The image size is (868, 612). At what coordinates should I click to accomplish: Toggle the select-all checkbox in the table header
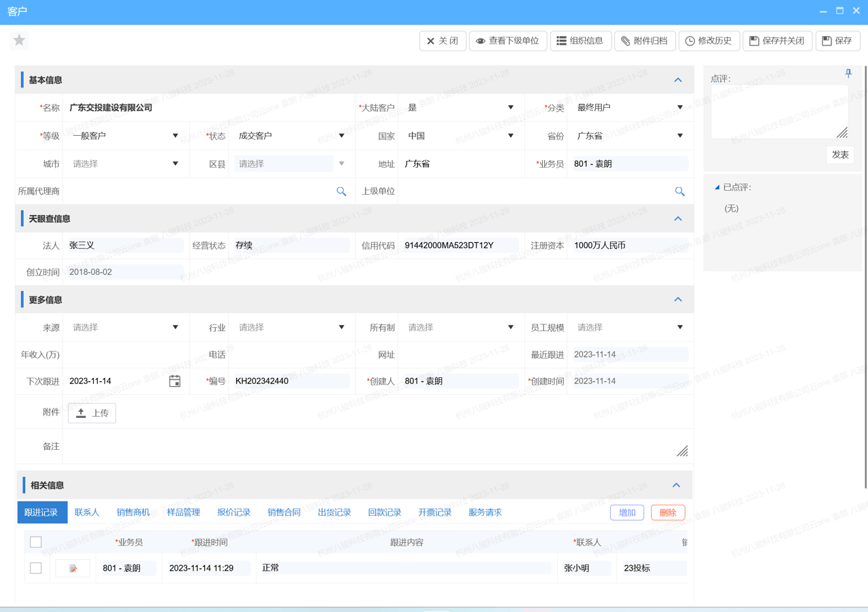[36, 542]
